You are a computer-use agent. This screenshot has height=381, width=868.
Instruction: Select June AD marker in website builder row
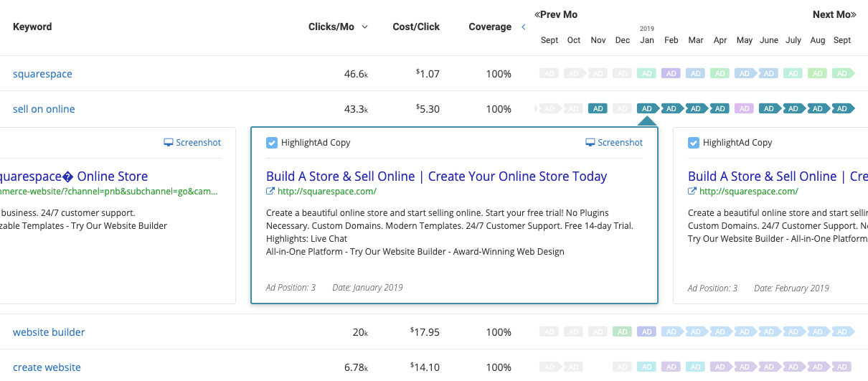(x=769, y=332)
